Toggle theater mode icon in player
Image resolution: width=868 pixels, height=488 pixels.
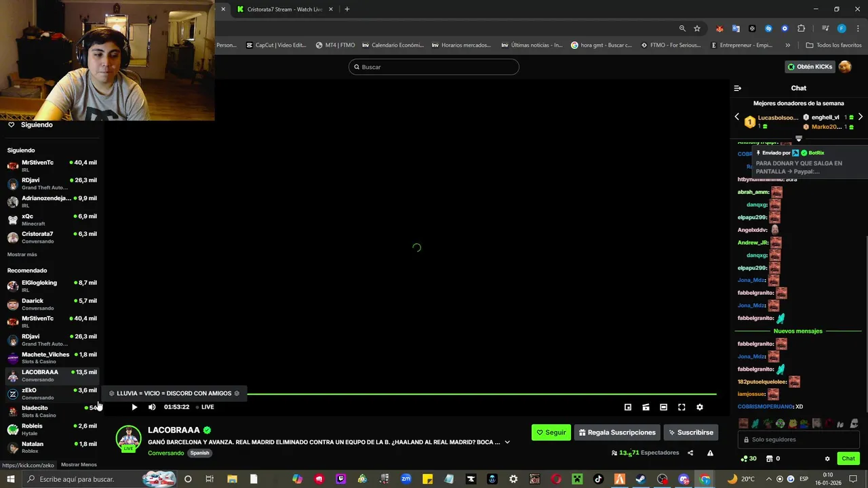click(663, 407)
